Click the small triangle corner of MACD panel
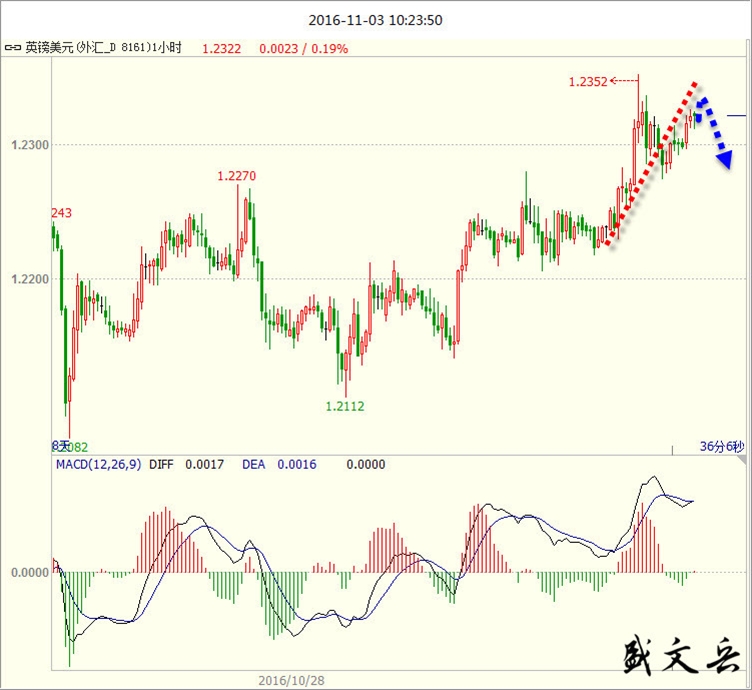Image resolution: width=752 pixels, height=690 pixels. point(742,461)
